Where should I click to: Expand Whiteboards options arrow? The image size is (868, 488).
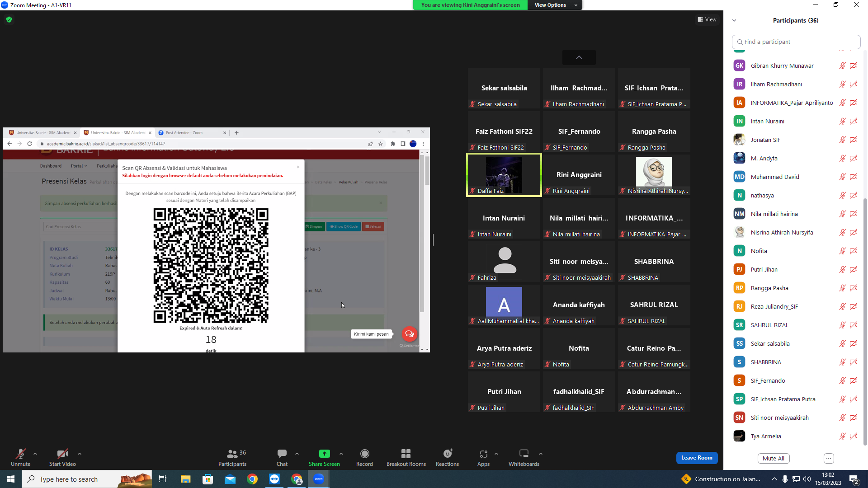[541, 454]
